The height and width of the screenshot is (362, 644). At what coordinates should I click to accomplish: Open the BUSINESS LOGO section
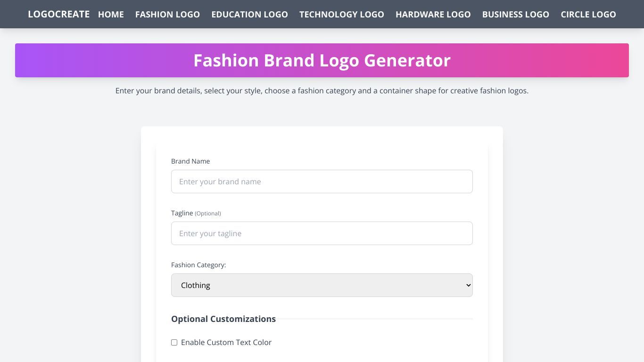tap(516, 15)
